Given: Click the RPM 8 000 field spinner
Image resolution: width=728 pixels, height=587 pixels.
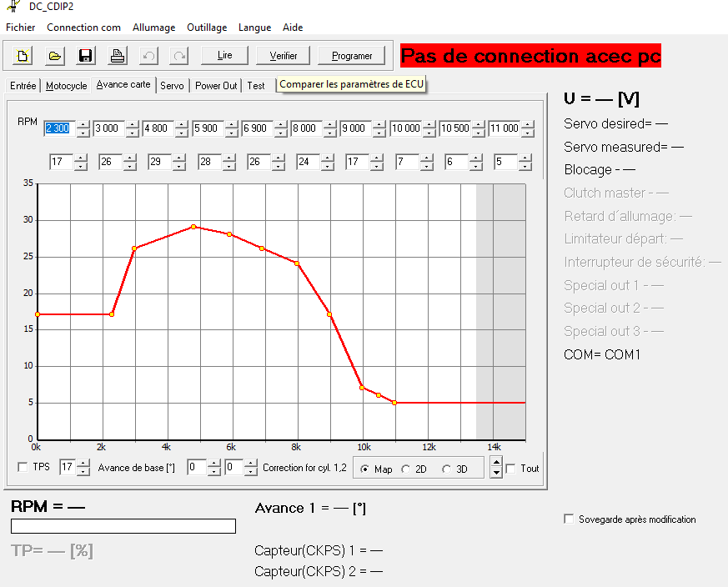Looking at the screenshot, I should click(x=329, y=128).
